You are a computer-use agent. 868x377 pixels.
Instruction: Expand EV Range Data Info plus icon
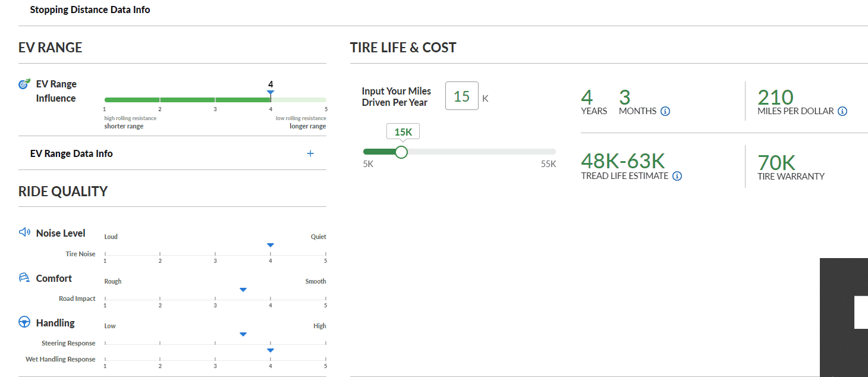click(310, 153)
